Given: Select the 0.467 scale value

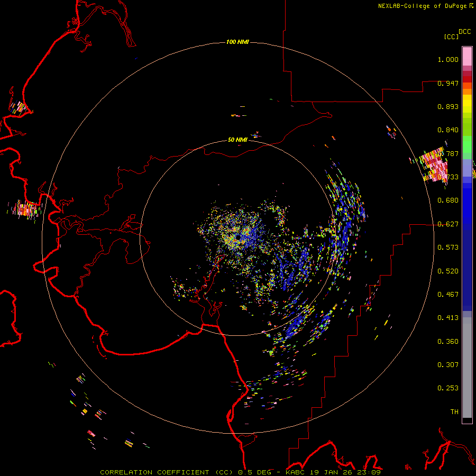Looking at the screenshot, I should pos(448,294).
